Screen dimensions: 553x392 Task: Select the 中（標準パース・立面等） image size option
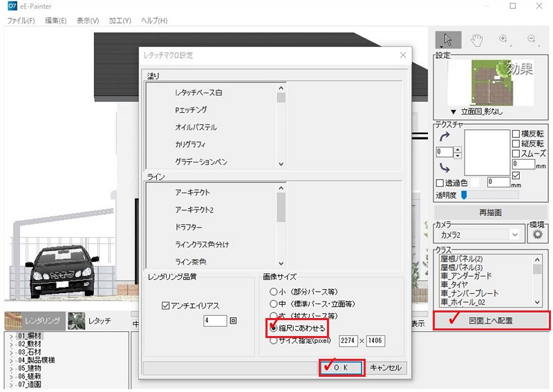[273, 304]
